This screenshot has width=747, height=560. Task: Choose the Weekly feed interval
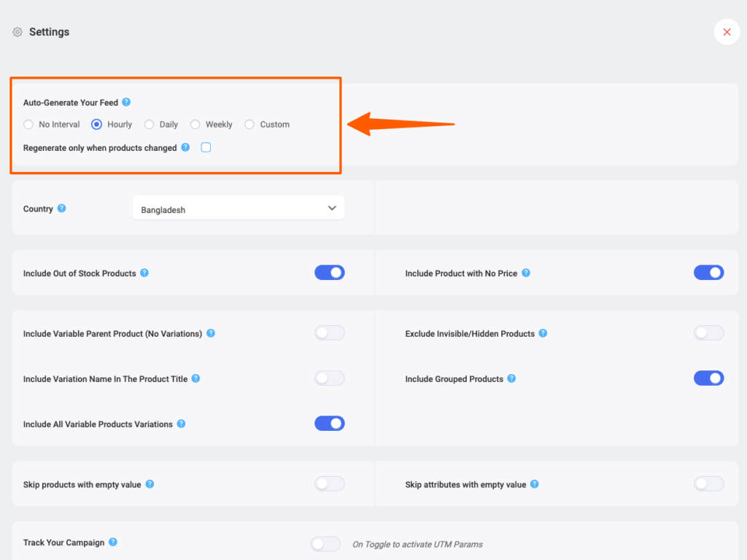(195, 124)
